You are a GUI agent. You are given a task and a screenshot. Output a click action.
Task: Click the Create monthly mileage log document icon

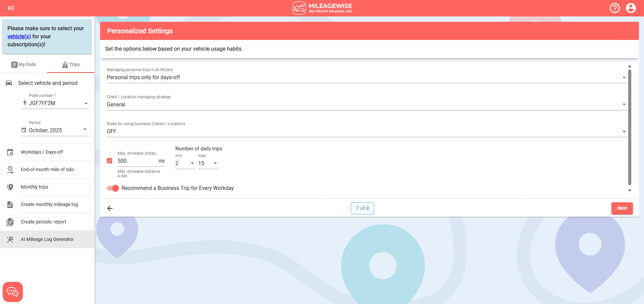pos(10,204)
